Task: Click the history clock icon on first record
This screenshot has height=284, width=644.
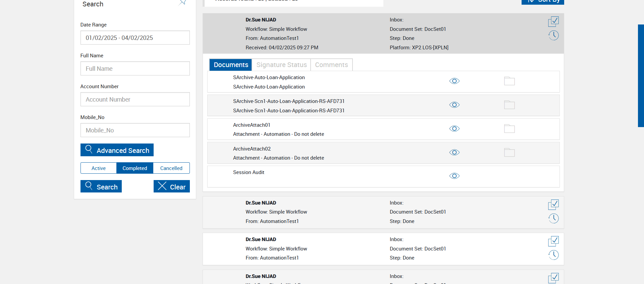Action: 553,35
